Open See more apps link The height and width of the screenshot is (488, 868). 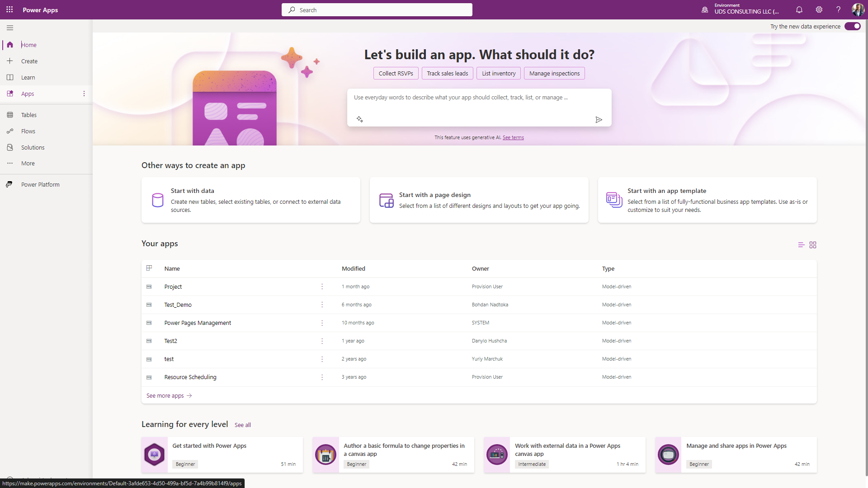tap(169, 395)
